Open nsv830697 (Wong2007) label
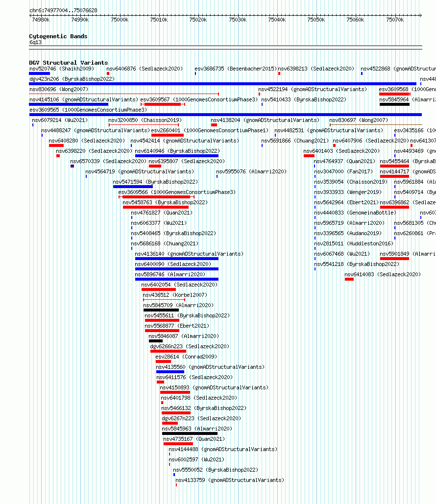 pyautogui.click(x=359, y=120)
